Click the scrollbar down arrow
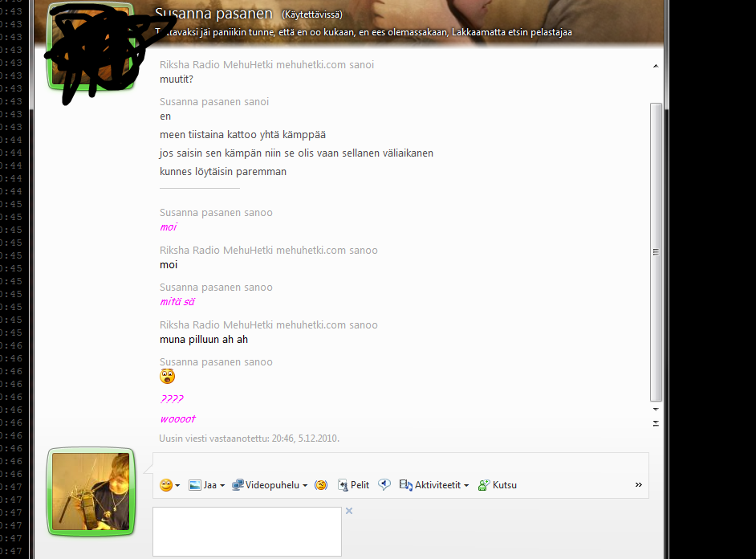Viewport: 756px width, 559px height. point(656,409)
